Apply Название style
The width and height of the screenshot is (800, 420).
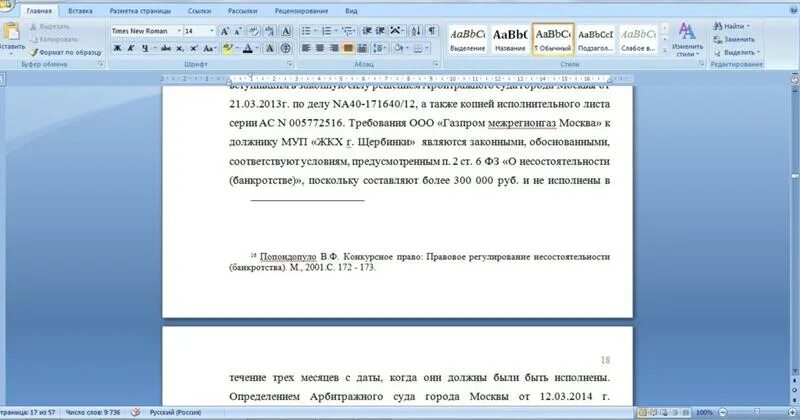pos(510,39)
